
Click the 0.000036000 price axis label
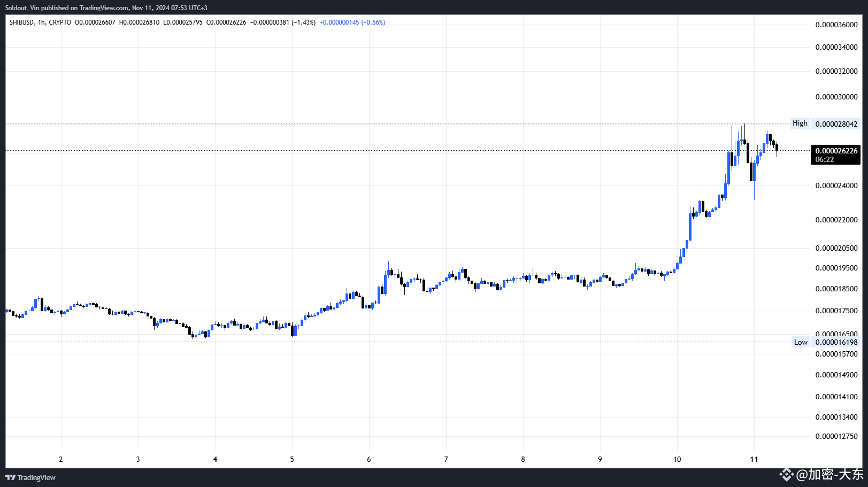tap(836, 25)
